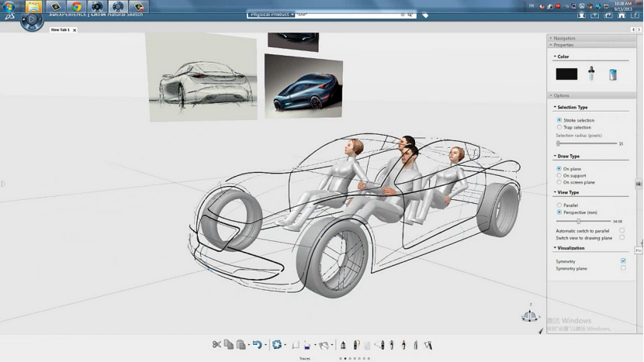The width and height of the screenshot is (644, 362).
Task: Select the eyedropper color picker tool
Action: tap(591, 74)
